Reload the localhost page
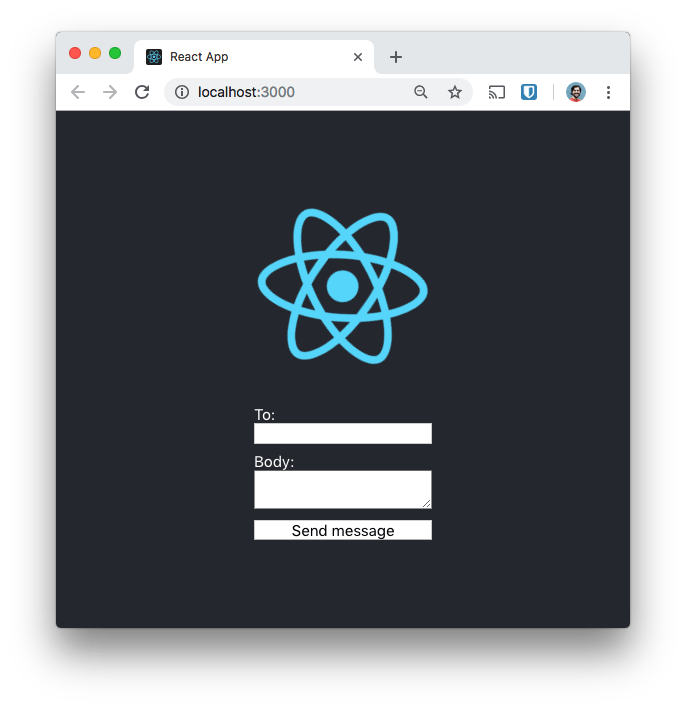Screen dimensions: 686x708 [142, 92]
